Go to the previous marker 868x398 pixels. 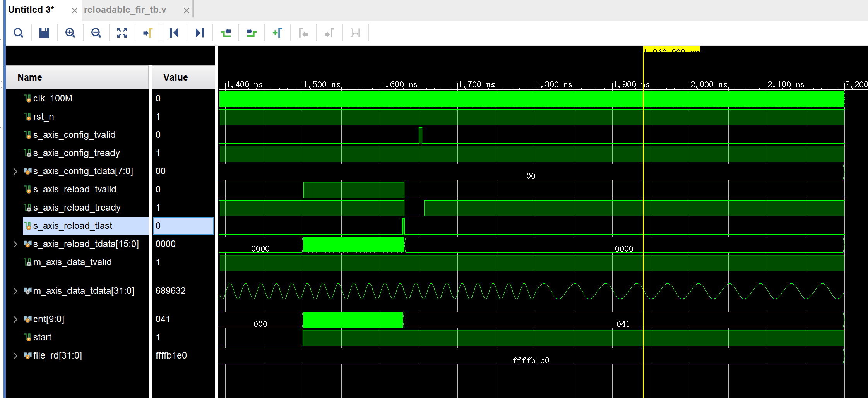click(303, 33)
